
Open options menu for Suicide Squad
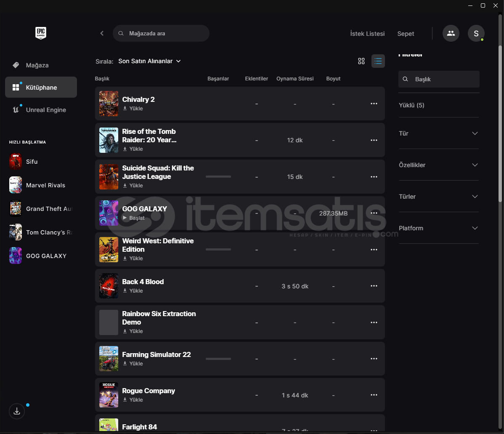374,177
